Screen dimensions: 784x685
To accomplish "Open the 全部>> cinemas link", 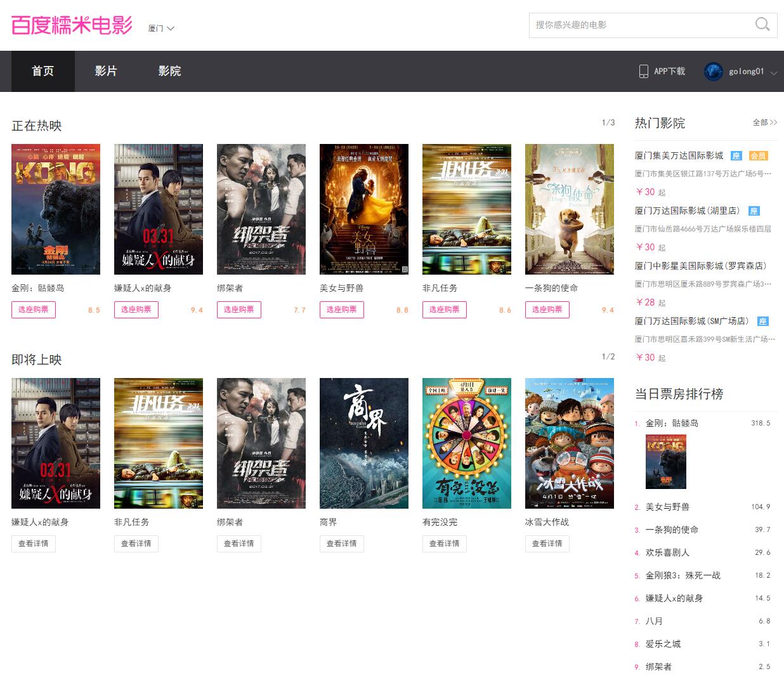I will pyautogui.click(x=765, y=122).
